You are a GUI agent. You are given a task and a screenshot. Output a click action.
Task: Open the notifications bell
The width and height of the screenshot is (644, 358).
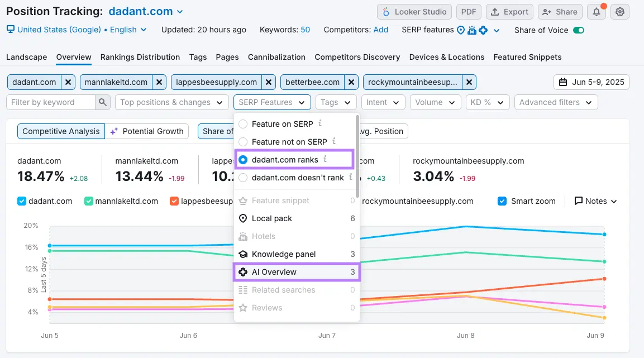[x=596, y=11]
